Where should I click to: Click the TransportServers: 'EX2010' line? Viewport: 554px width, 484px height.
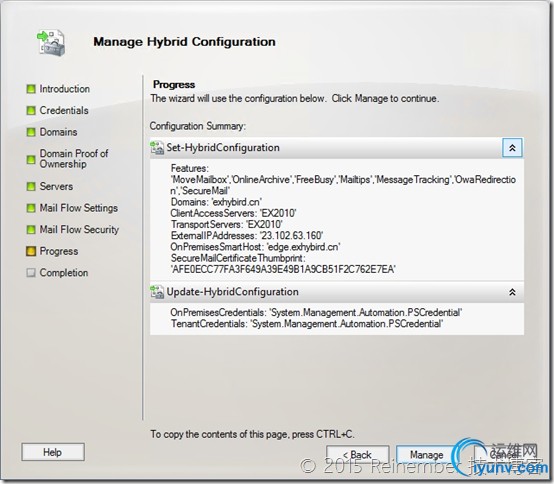pos(226,224)
